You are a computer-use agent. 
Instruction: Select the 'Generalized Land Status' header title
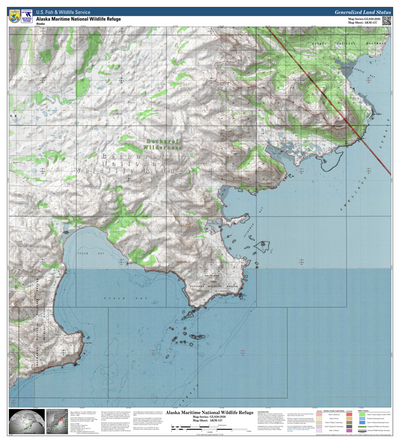[363, 12]
